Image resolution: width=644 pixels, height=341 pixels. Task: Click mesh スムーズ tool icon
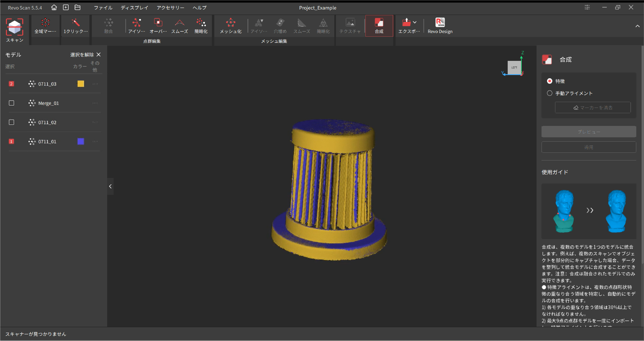pos(302,25)
